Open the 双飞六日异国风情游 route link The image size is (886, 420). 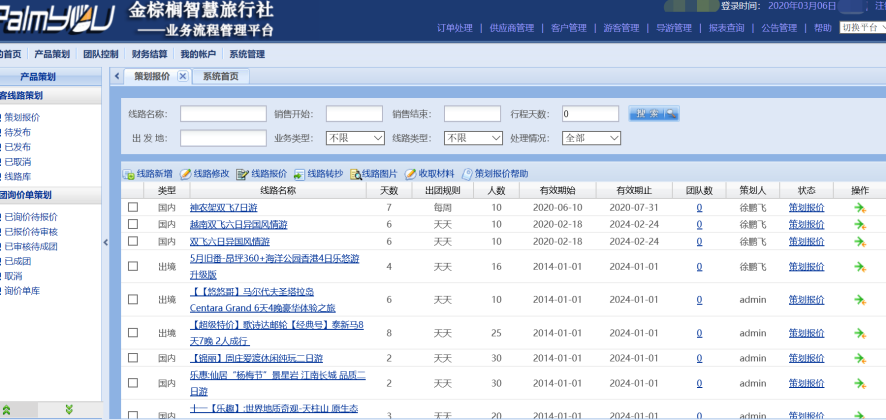[229, 241]
